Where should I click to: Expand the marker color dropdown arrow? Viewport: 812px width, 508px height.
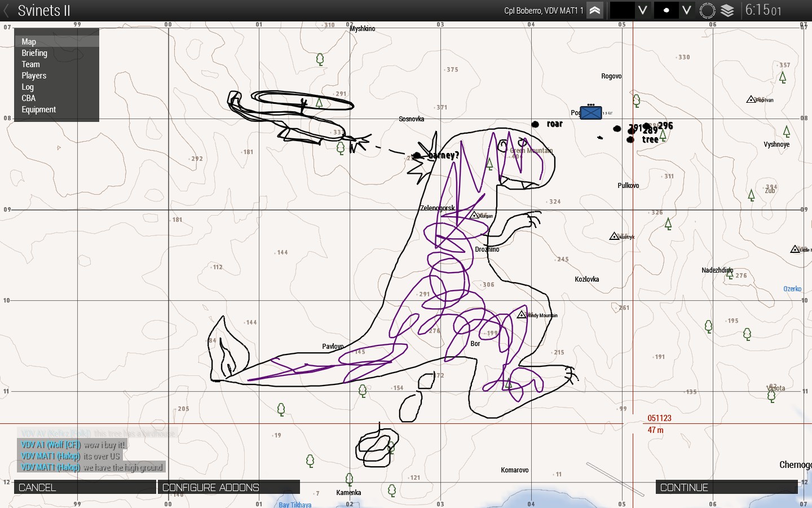pos(643,11)
